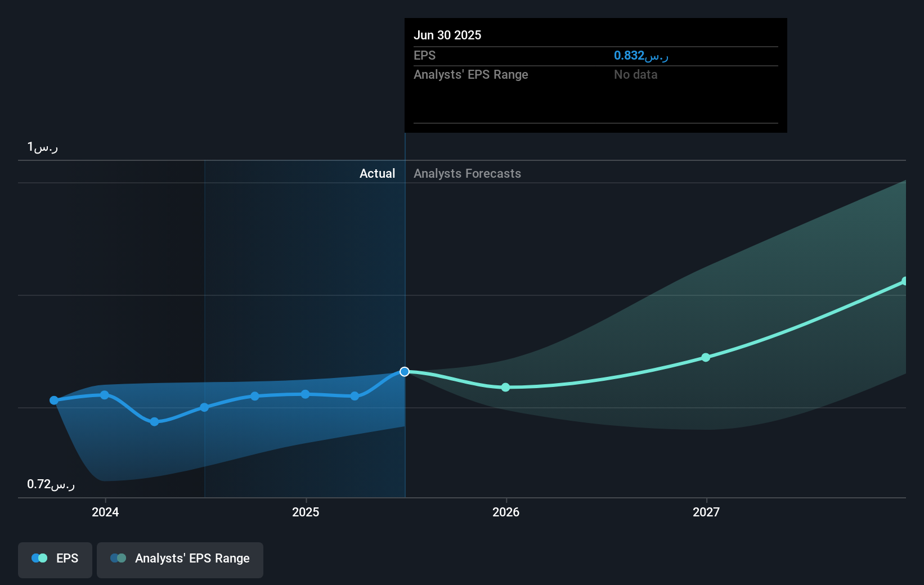Click the EPS legend color dot
Screen dimensions: 924x585
click(x=38, y=558)
